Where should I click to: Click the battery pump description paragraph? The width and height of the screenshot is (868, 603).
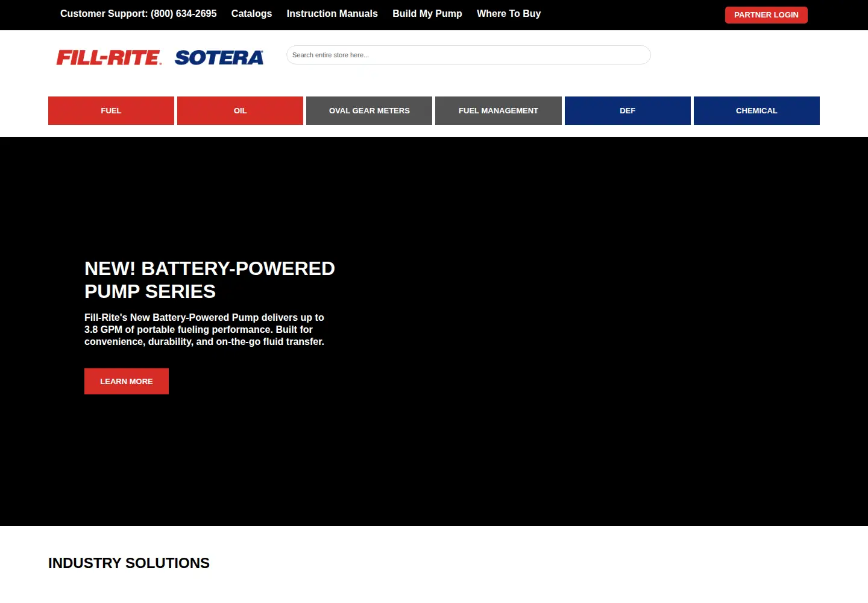204,329
